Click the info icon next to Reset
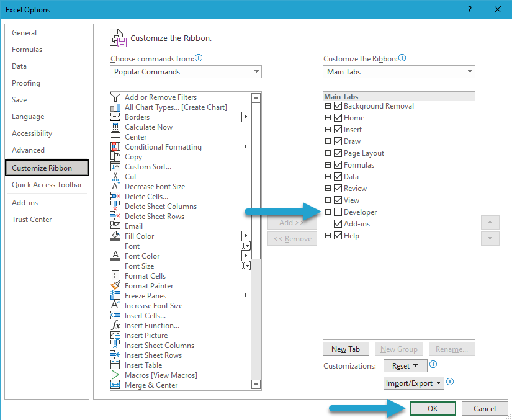This screenshot has height=420, width=512. tap(433, 364)
